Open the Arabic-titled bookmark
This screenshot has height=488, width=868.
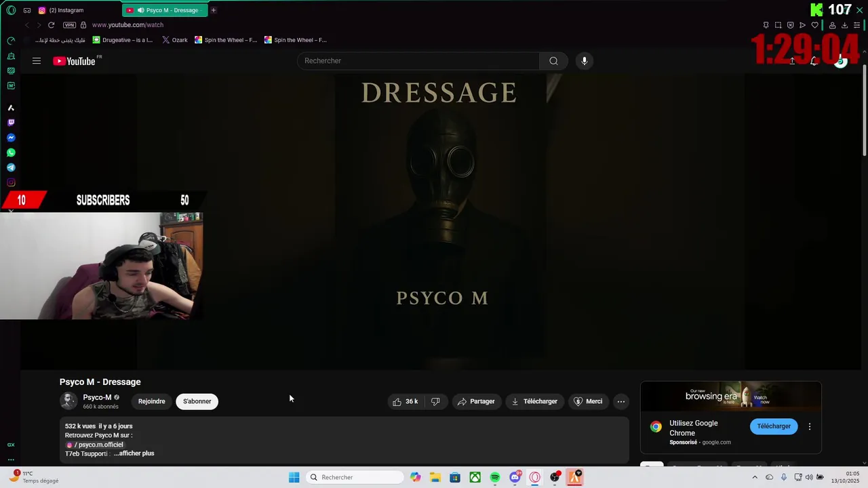(56, 40)
